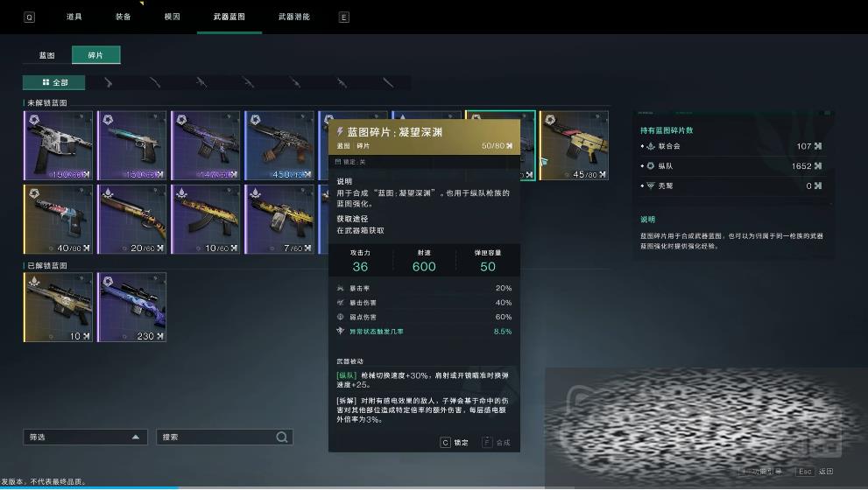The image size is (868, 490).
Task: Click the 联合会 faction icon
Action: tap(651, 146)
